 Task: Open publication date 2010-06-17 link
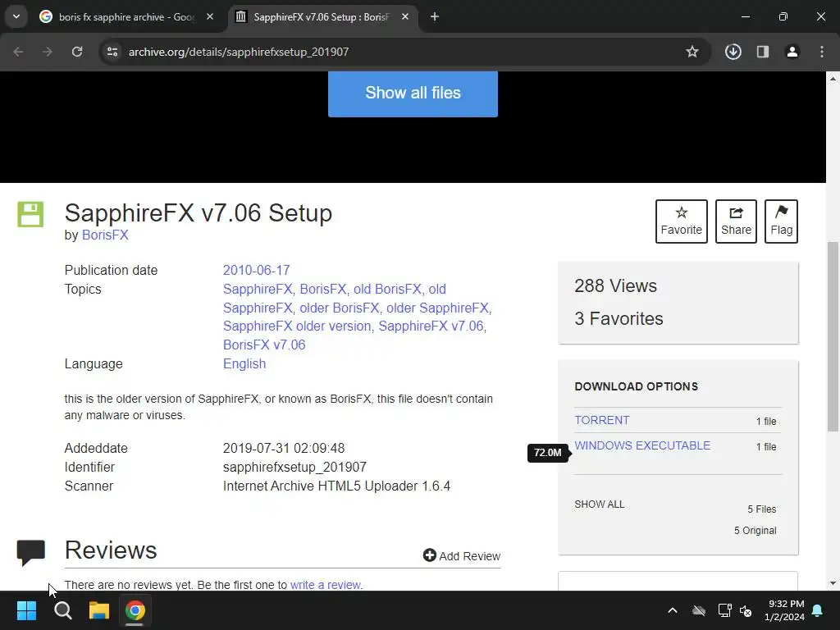point(256,270)
